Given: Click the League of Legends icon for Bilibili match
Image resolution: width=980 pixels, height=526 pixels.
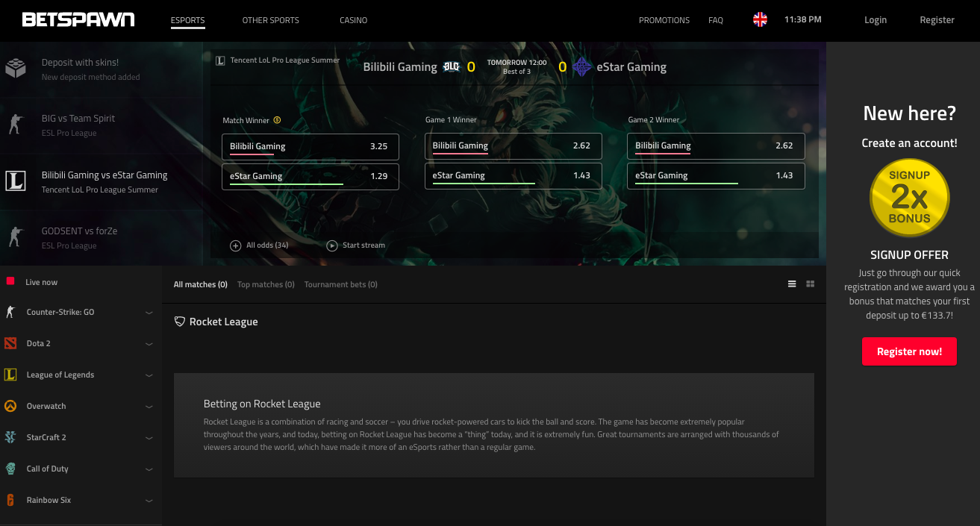Looking at the screenshot, I should coord(15,181).
